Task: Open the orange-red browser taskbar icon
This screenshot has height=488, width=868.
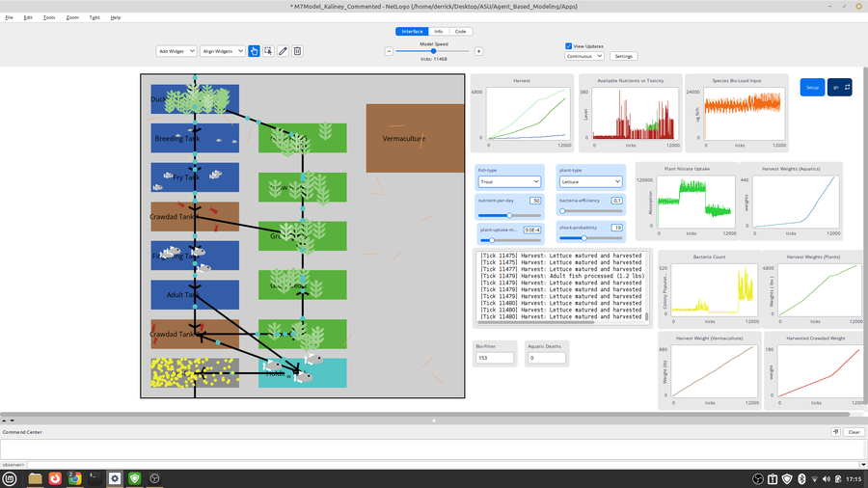Action: pos(55,478)
